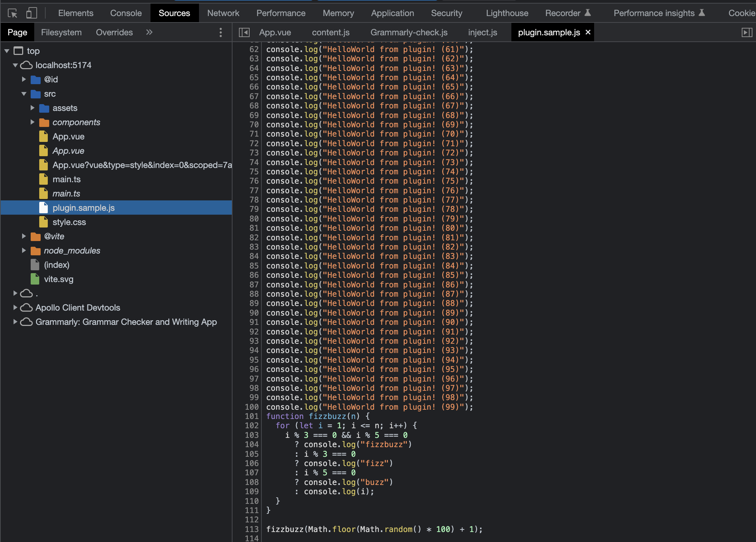
Task: Set a breakpoint on line 101
Action: click(252, 416)
